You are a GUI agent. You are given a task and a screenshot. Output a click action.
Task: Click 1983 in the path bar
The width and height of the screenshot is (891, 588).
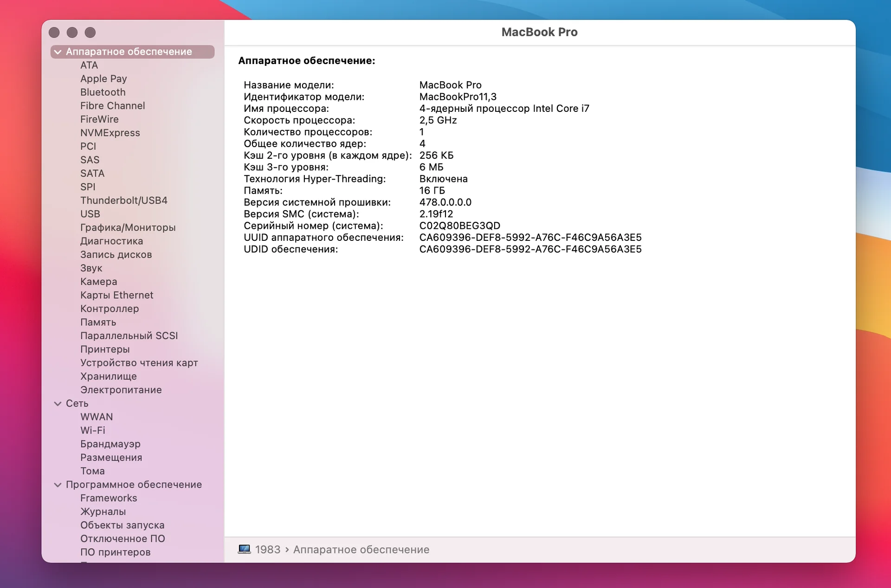tap(268, 549)
